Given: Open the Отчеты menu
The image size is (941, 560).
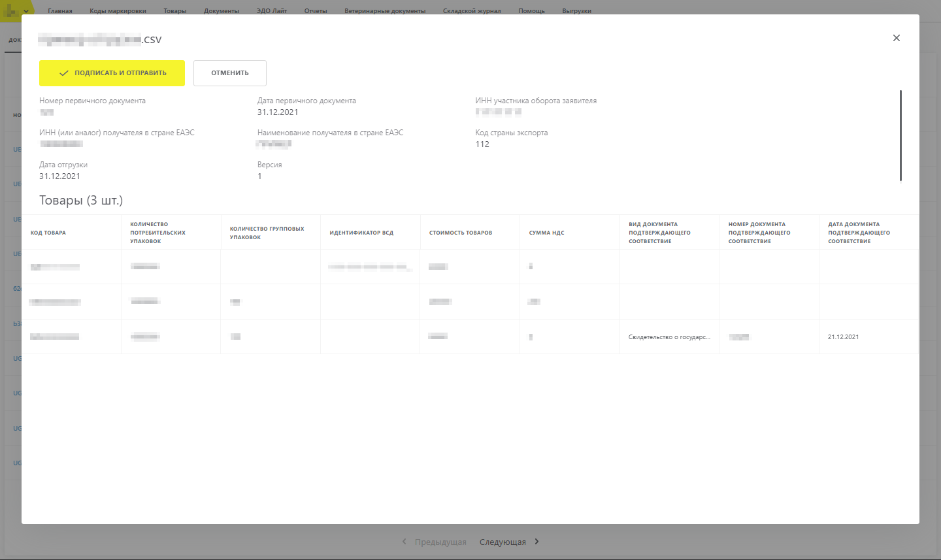Looking at the screenshot, I should (x=316, y=11).
